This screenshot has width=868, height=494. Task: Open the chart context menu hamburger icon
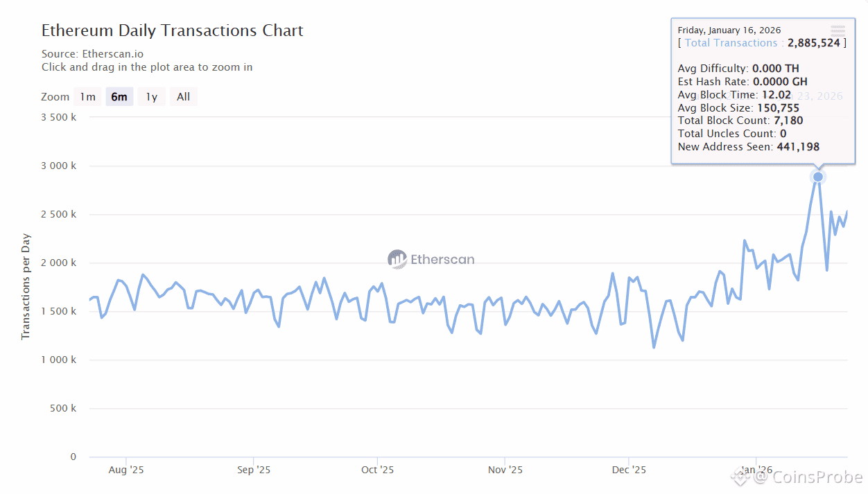click(x=837, y=30)
